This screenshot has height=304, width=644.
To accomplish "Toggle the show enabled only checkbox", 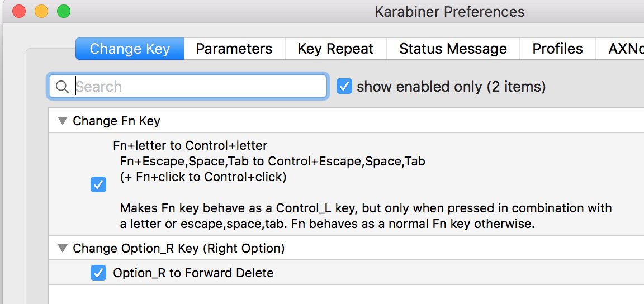I will (344, 87).
